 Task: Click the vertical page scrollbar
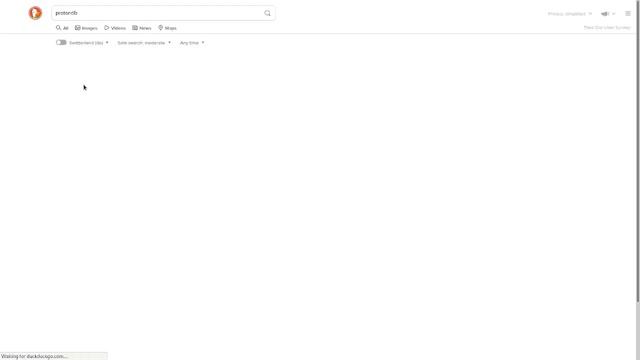pos(638,151)
